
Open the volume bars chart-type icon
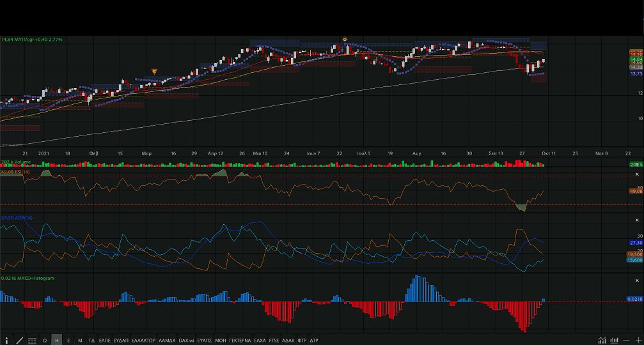click(x=614, y=340)
